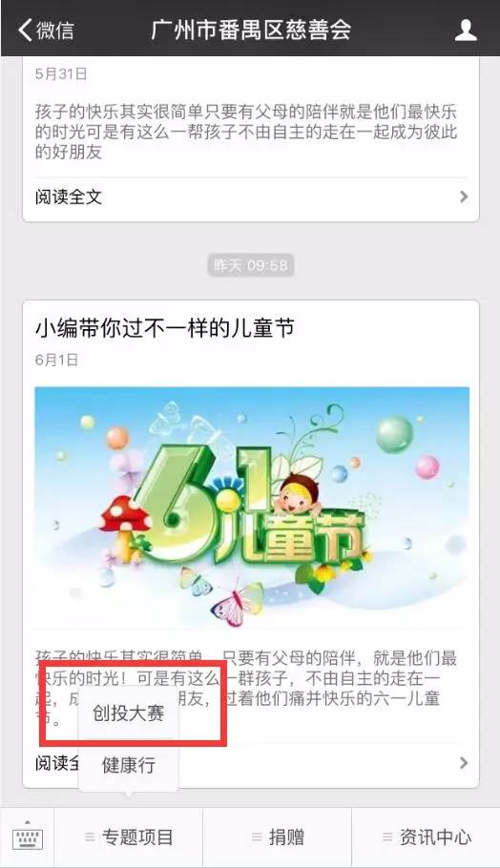Tap the 昨天 09:58 timestamp badge
The image size is (500, 868).
[251, 265]
